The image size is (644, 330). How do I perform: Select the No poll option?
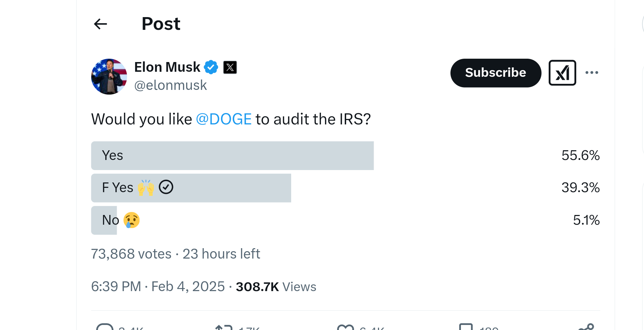(345, 220)
